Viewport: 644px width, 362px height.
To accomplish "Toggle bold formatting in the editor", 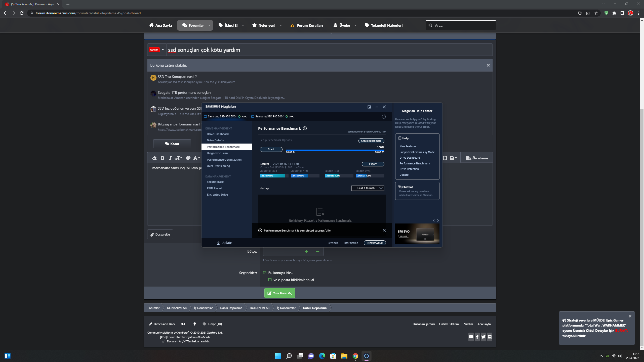I will 163,158.
